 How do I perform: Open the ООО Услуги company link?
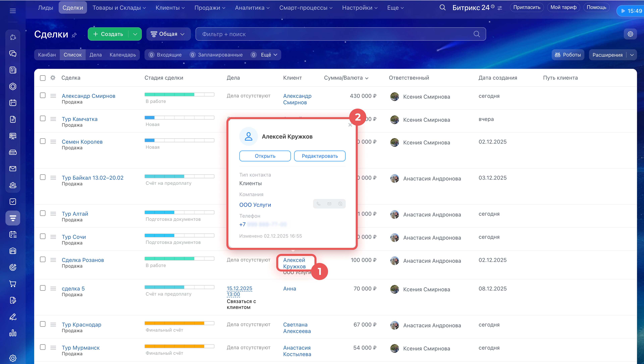pyautogui.click(x=255, y=205)
